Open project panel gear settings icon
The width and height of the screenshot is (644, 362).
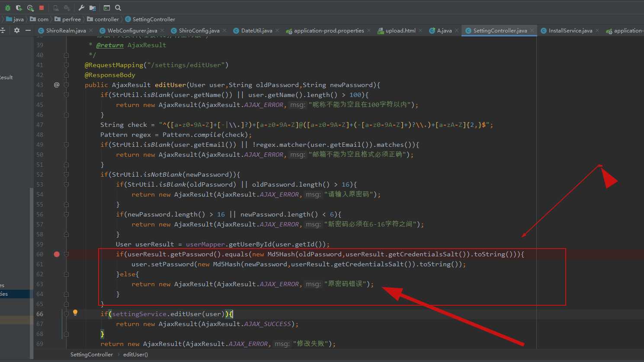(x=17, y=30)
